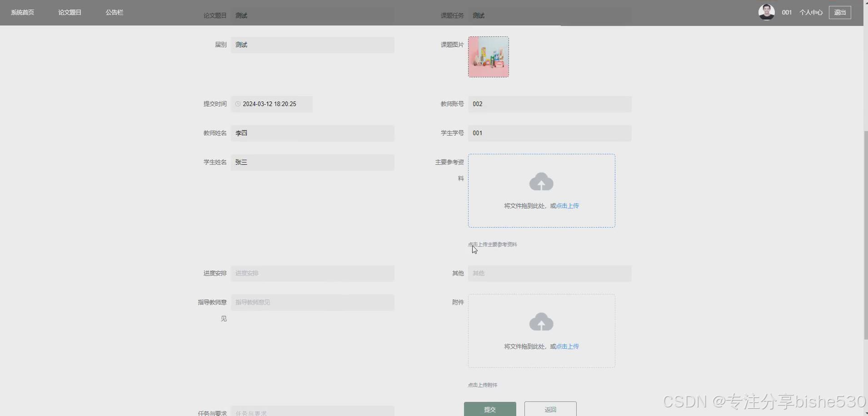This screenshot has height=416, width=868.
Task: Click the 返回 return button
Action: (x=550, y=409)
